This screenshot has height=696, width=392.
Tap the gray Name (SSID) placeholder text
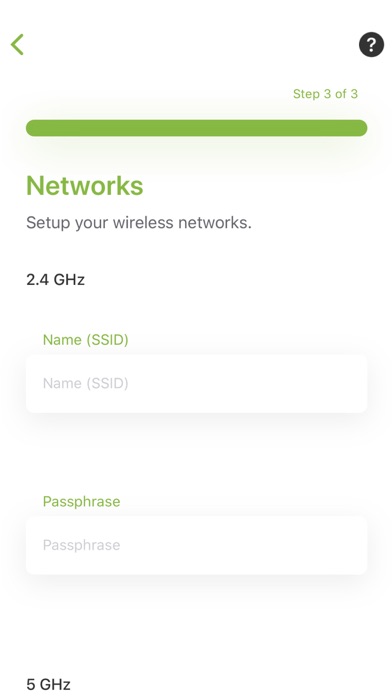85,383
